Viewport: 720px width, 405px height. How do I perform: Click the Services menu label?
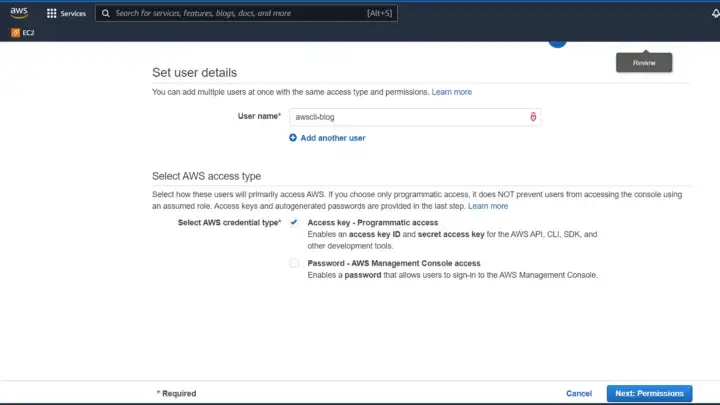73,14
